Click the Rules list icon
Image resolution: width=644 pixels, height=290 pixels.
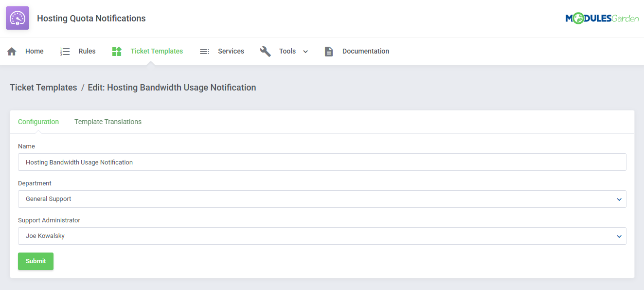click(x=65, y=51)
